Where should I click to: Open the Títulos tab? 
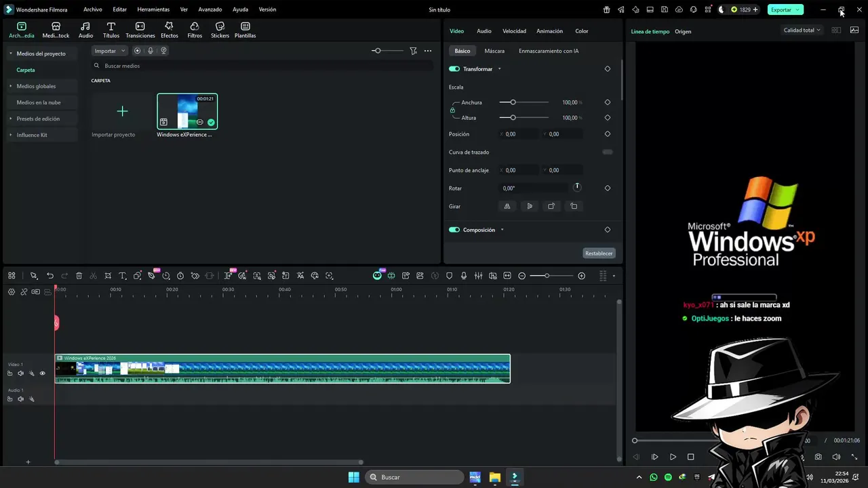click(x=111, y=30)
